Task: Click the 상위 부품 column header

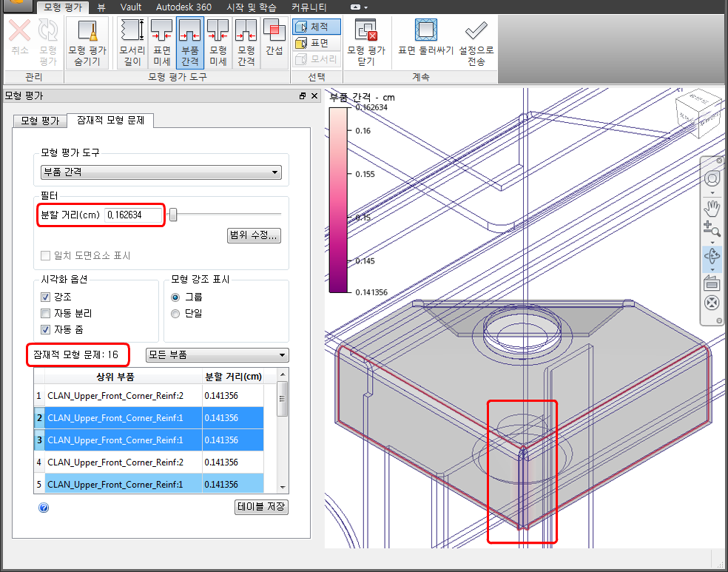Action: pos(124,377)
